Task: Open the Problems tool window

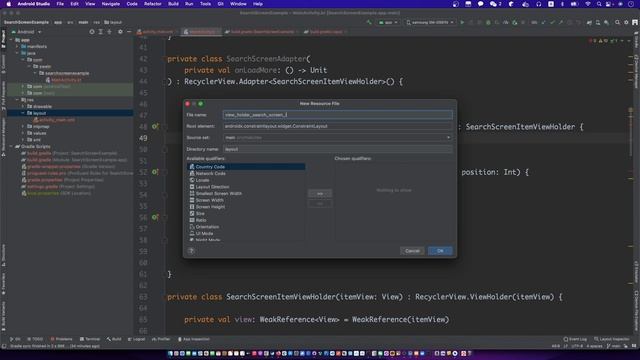Action: point(61,339)
